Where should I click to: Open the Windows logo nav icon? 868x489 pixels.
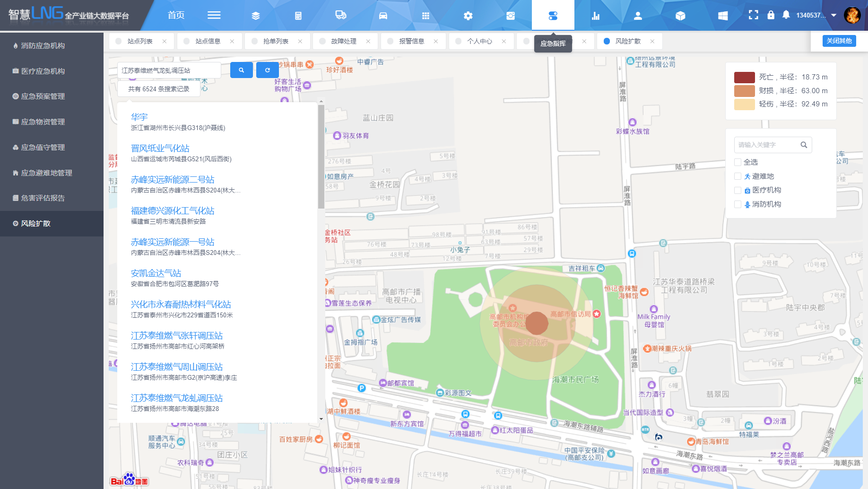[x=723, y=16]
